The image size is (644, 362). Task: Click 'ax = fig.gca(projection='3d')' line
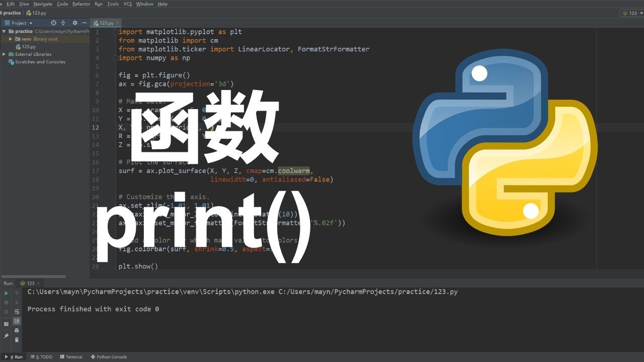coord(176,84)
